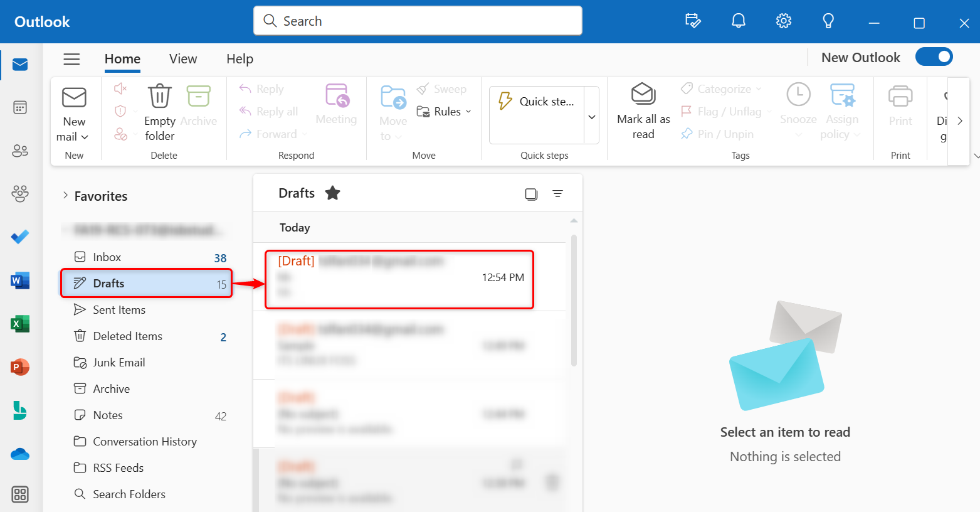
Task: Click Mark all as read
Action: pos(643,112)
